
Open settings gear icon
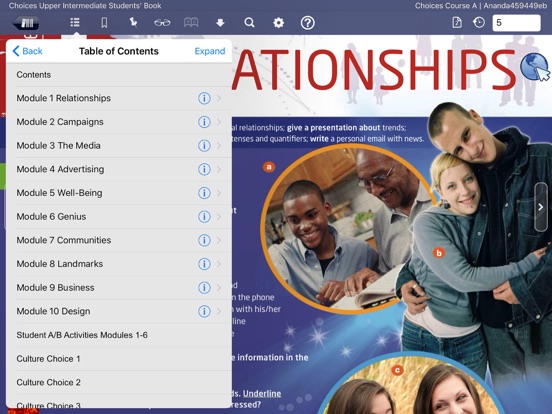[x=278, y=23]
